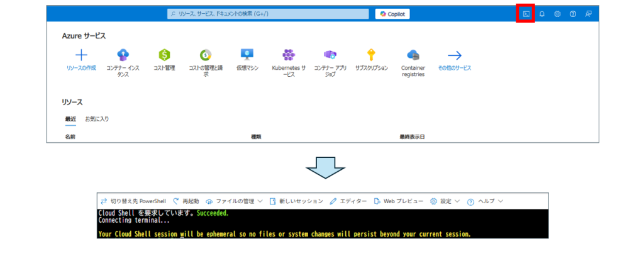Switch to the お気に入り tab
Viewport: 644px width, 268px height.
point(97,119)
